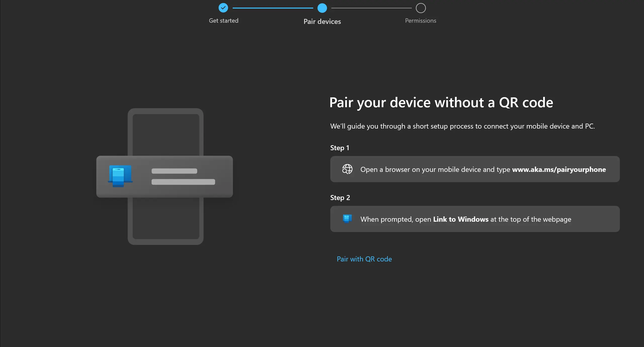Click the phone illustration thumbnail
The width and height of the screenshot is (644, 347).
pos(165,176)
